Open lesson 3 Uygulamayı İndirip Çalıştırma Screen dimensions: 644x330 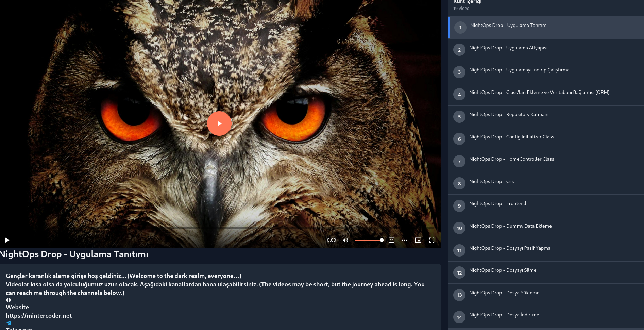546,72
